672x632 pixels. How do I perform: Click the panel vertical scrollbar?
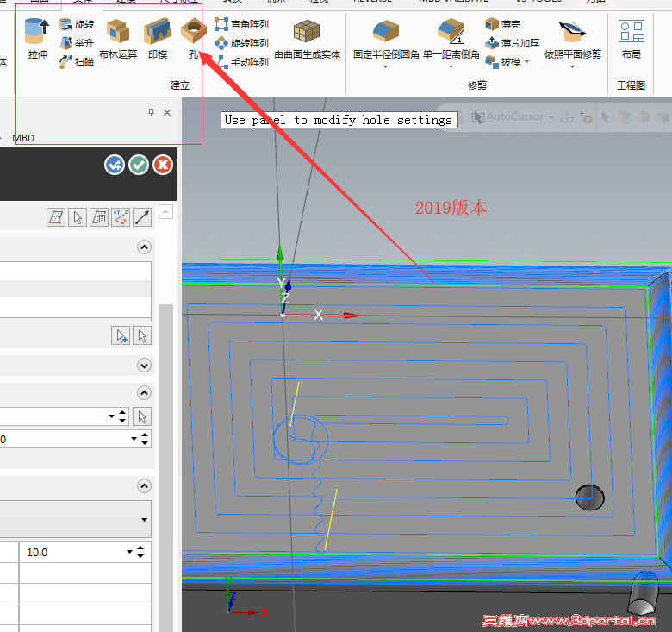(165, 467)
